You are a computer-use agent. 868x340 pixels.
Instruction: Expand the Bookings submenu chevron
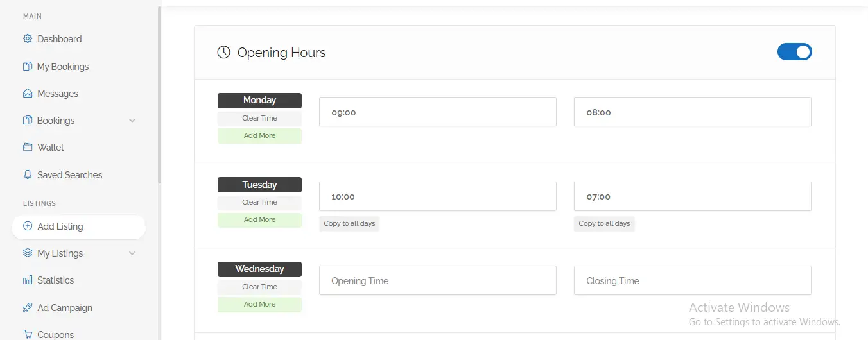132,121
